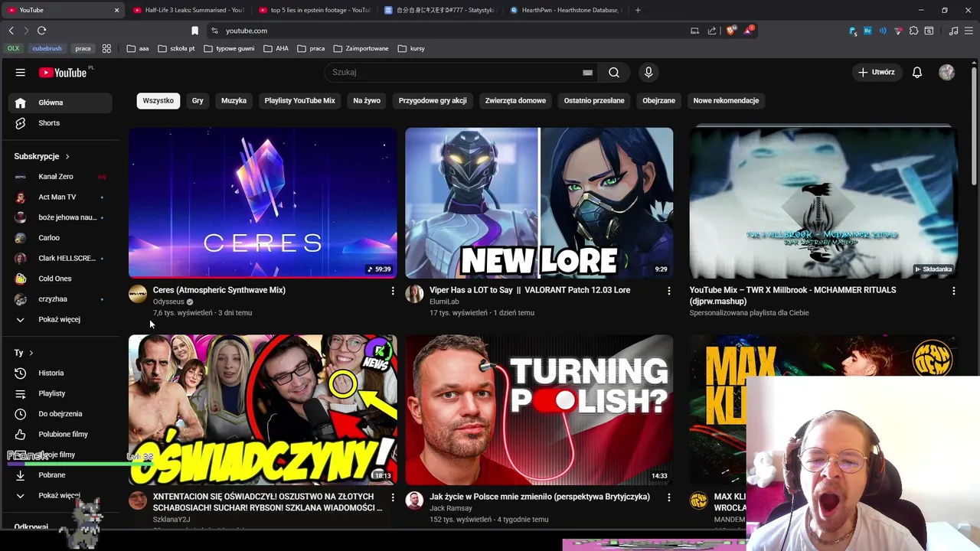This screenshot has width=980, height=551.
Task: Expand Subskrypcje section chevron
Action: (67, 156)
